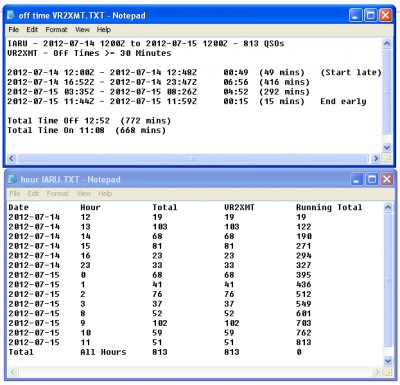Image resolution: width=400 pixels, height=385 pixels.
Task: Click running total value '436'
Action: tap(304, 285)
